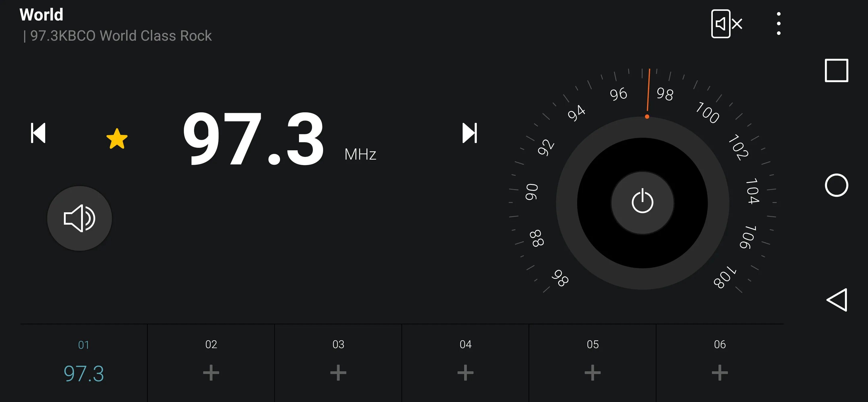
Task: Add a station to preset 05
Action: coord(593,363)
